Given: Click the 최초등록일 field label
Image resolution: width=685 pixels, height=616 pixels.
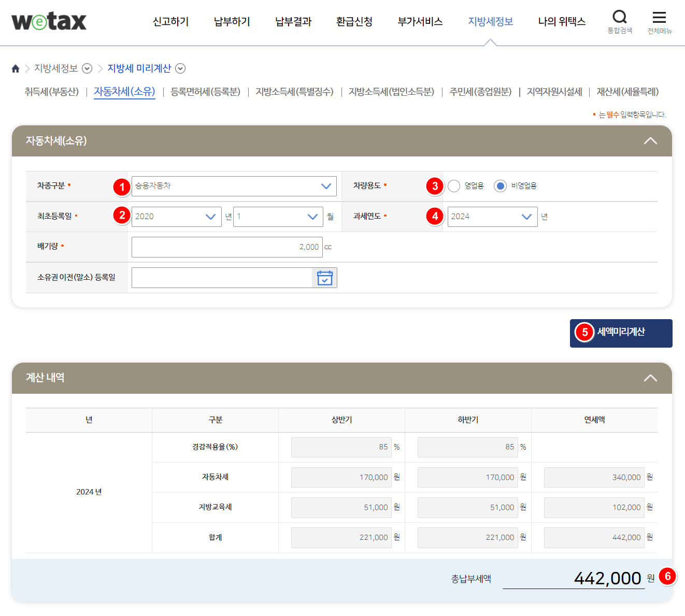Looking at the screenshot, I should click(55, 216).
